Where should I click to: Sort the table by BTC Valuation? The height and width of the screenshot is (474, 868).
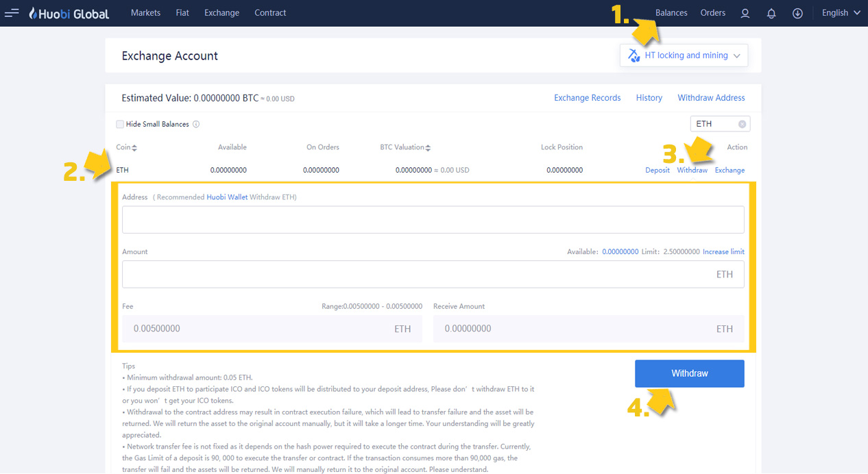tap(430, 147)
